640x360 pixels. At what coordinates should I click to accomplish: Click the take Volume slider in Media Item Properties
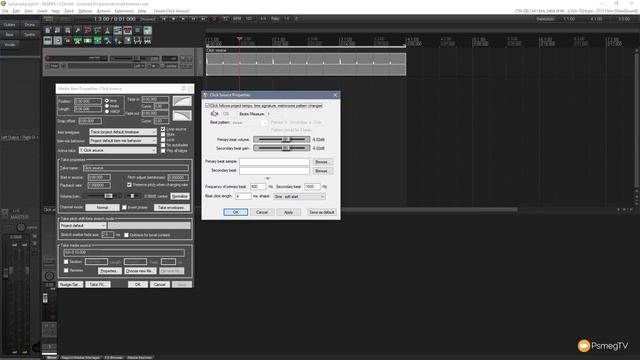point(103,196)
